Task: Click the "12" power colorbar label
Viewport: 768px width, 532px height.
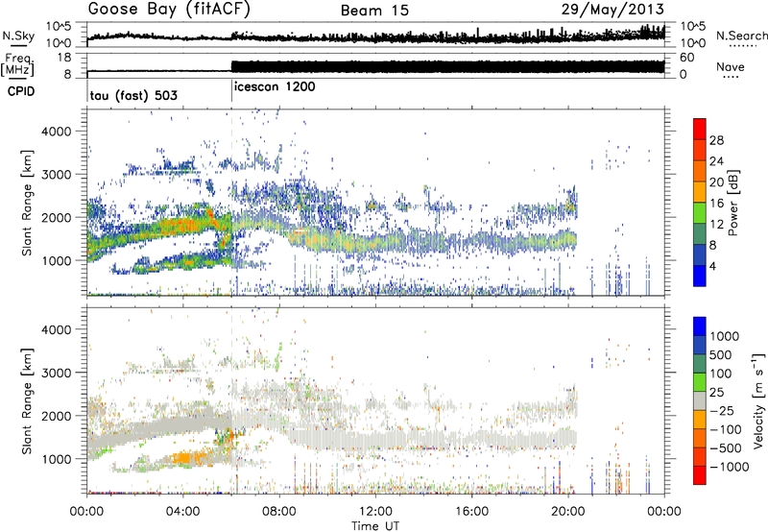Action: click(716, 225)
